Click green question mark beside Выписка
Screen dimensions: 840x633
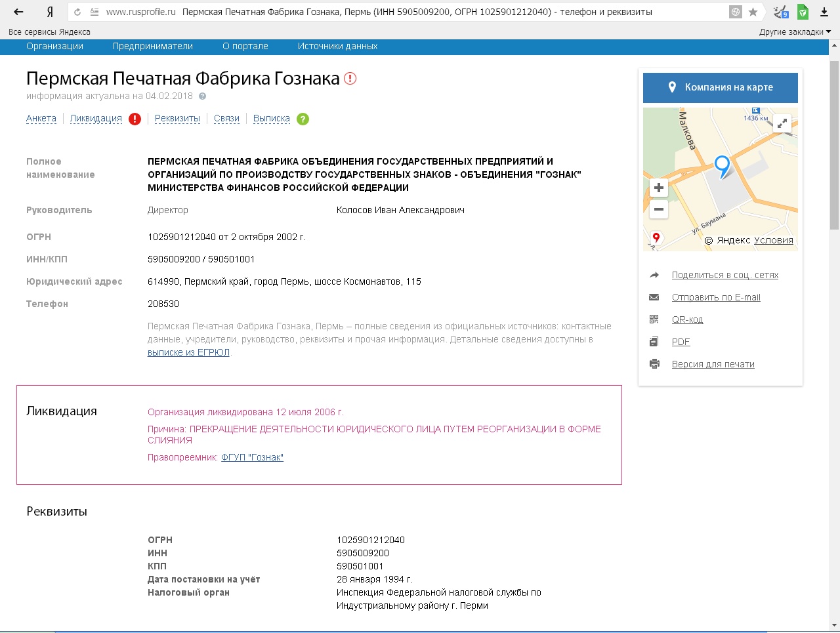coord(303,119)
